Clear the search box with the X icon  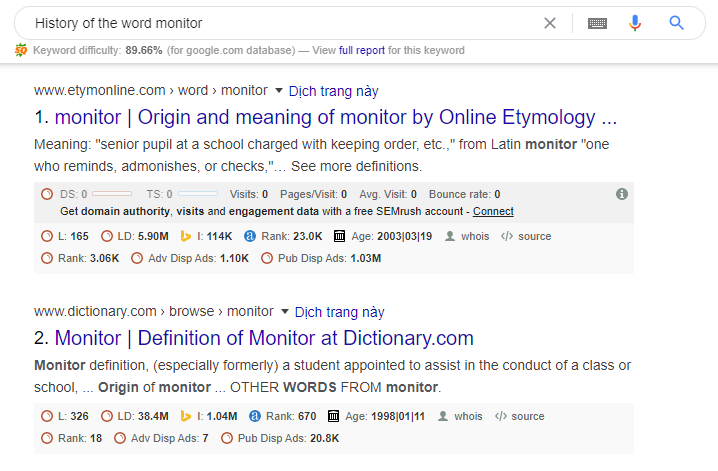tap(549, 23)
